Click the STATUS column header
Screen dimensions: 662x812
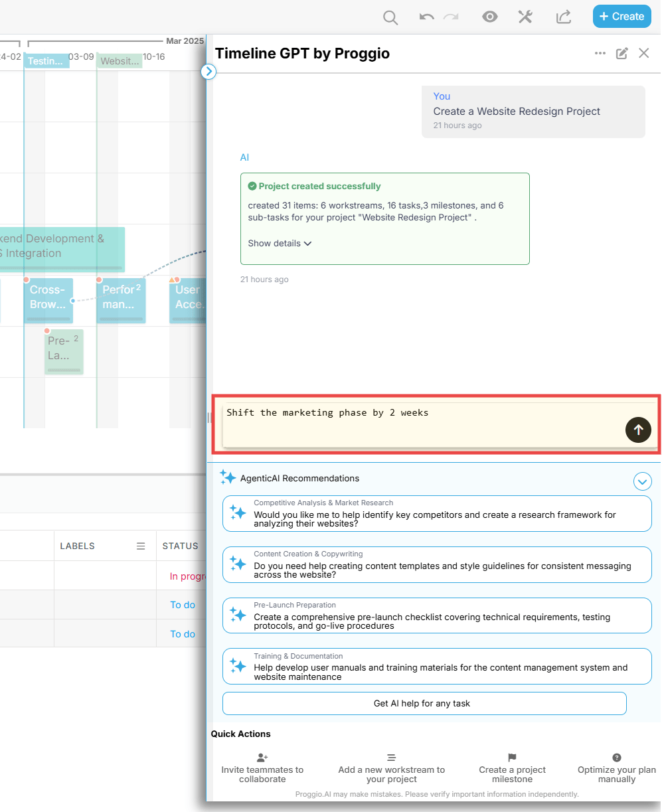tap(181, 546)
